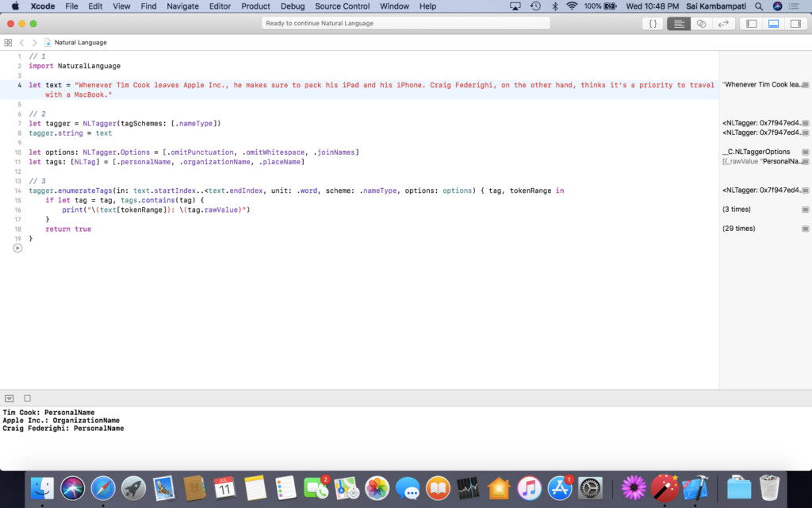Open Spotlight search magnifier
Screen dimensions: 812x508
click(x=759, y=6)
